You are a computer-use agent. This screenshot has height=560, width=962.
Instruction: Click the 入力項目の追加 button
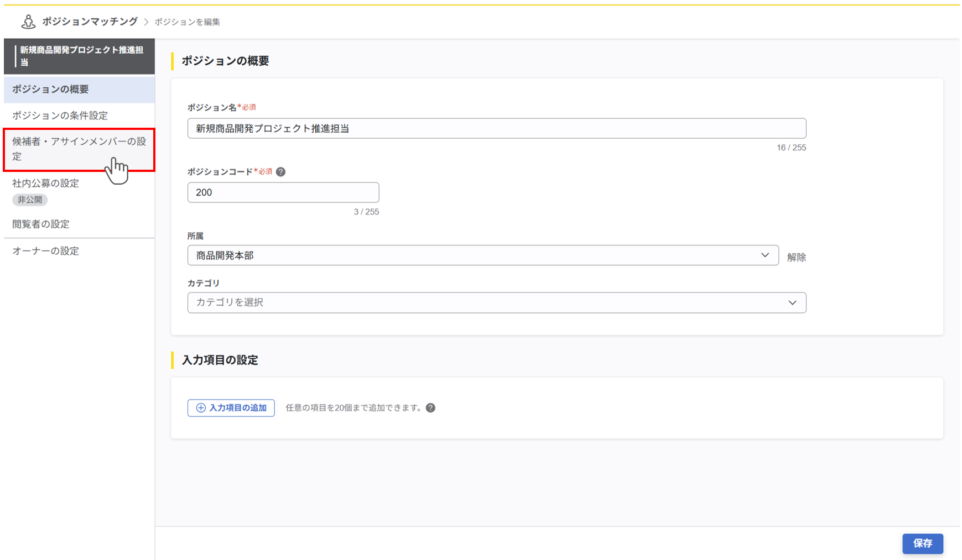tap(231, 408)
